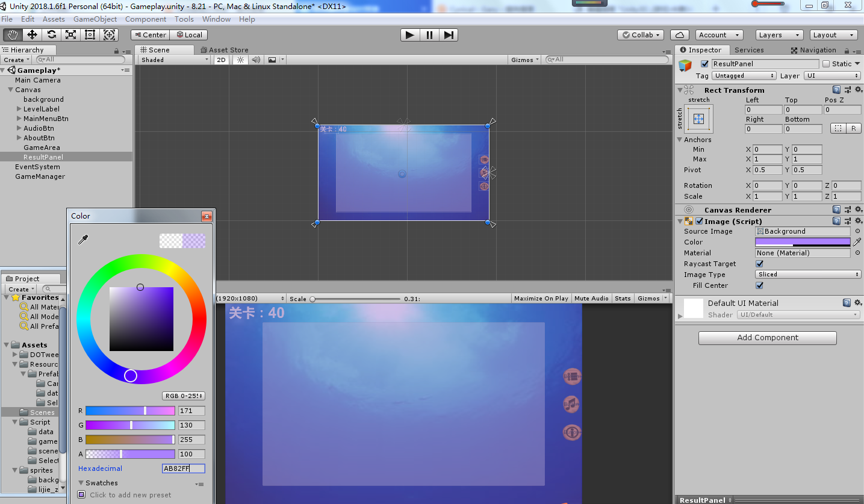Open scene effects image icon
Image resolution: width=864 pixels, height=504 pixels.
point(272,60)
